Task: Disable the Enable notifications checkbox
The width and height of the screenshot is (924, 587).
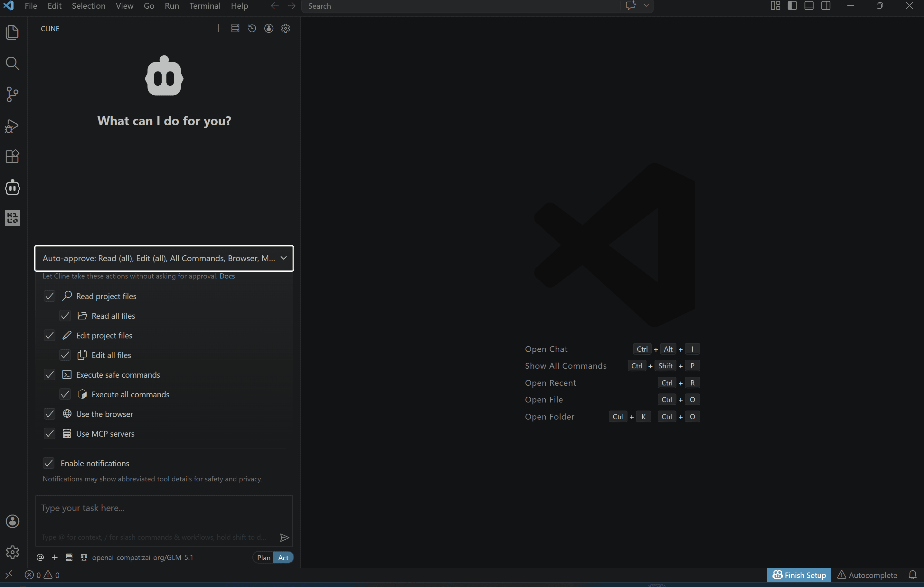Action: tap(49, 463)
